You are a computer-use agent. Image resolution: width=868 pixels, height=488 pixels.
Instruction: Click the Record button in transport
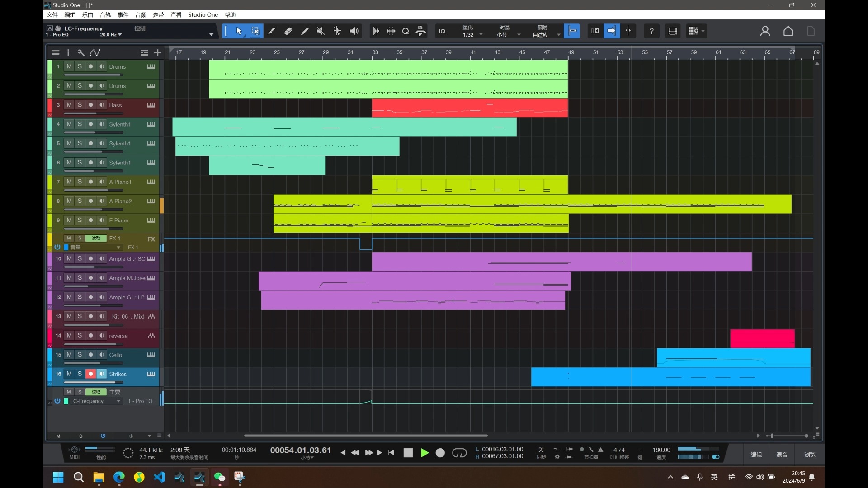coord(440,453)
